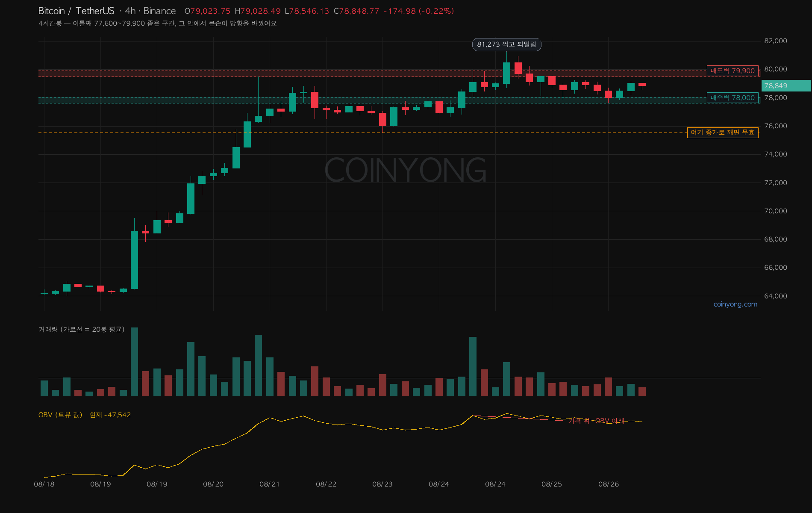
Task: Click the 매도벽 79,900 resistance label
Action: pos(733,71)
